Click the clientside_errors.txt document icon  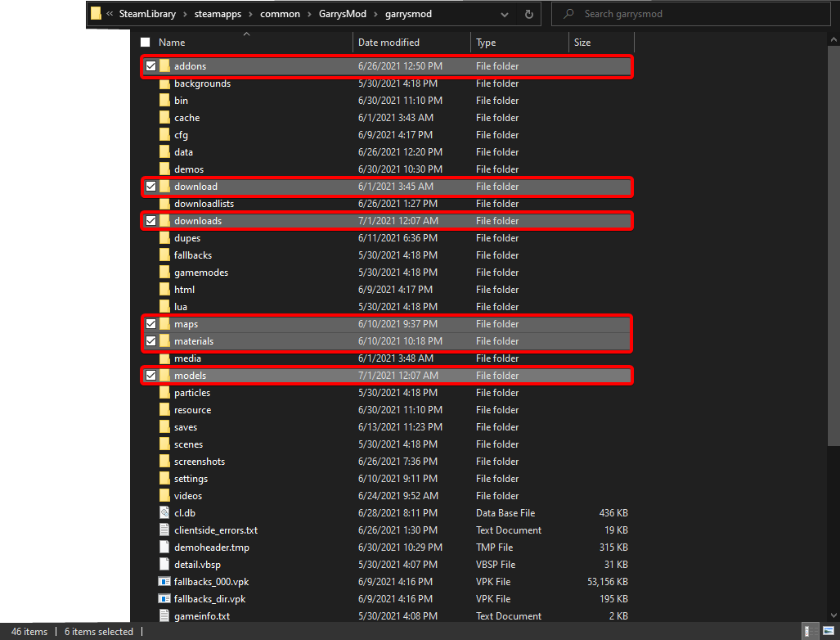[165, 530]
